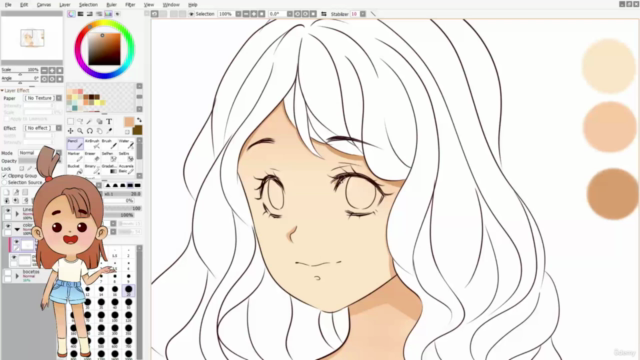The height and width of the screenshot is (360, 640).
Task: Hide the Lineart layer folder
Action: [x=8, y=211]
